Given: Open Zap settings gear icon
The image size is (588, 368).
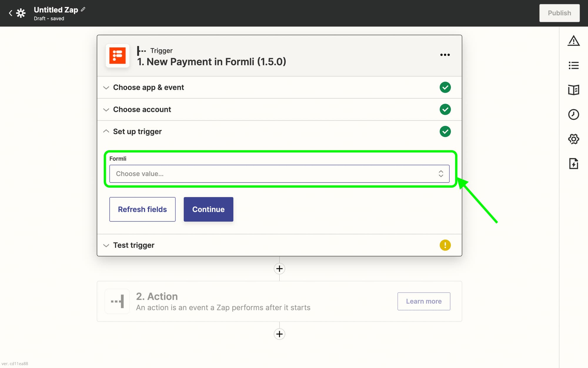Looking at the screenshot, I should [x=573, y=139].
